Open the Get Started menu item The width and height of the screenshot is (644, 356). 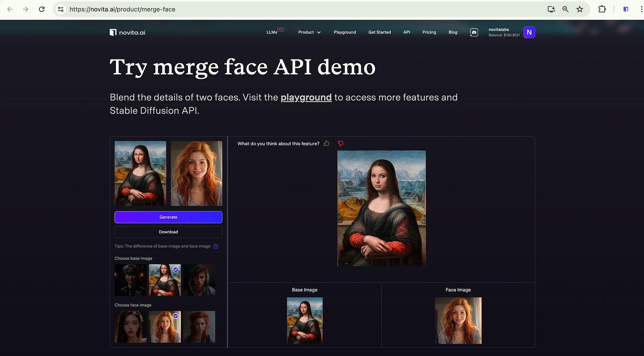tap(380, 32)
